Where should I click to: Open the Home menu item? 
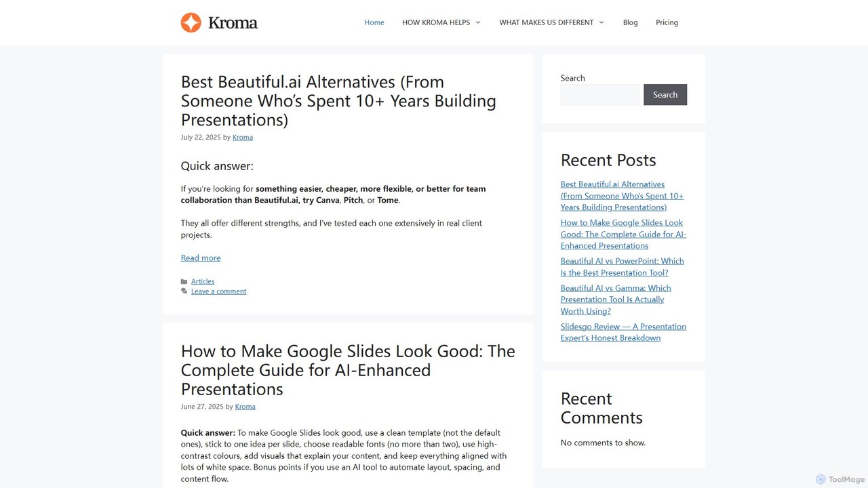tap(374, 22)
